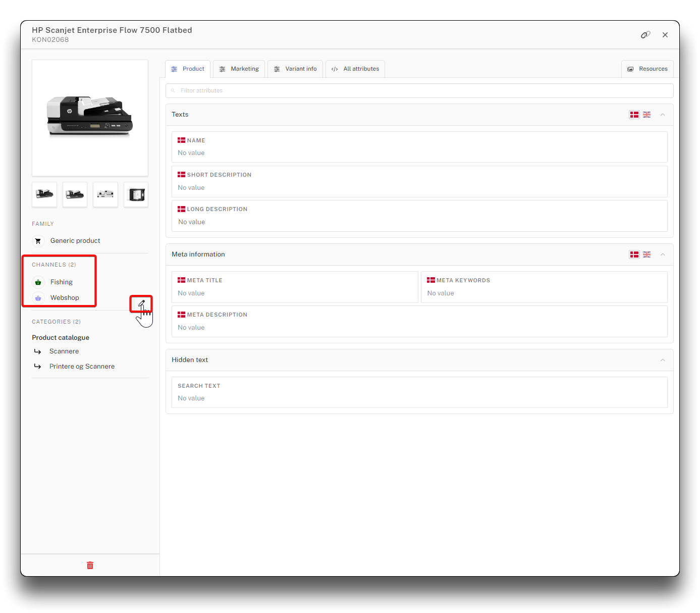Open the Resources panel

point(647,69)
